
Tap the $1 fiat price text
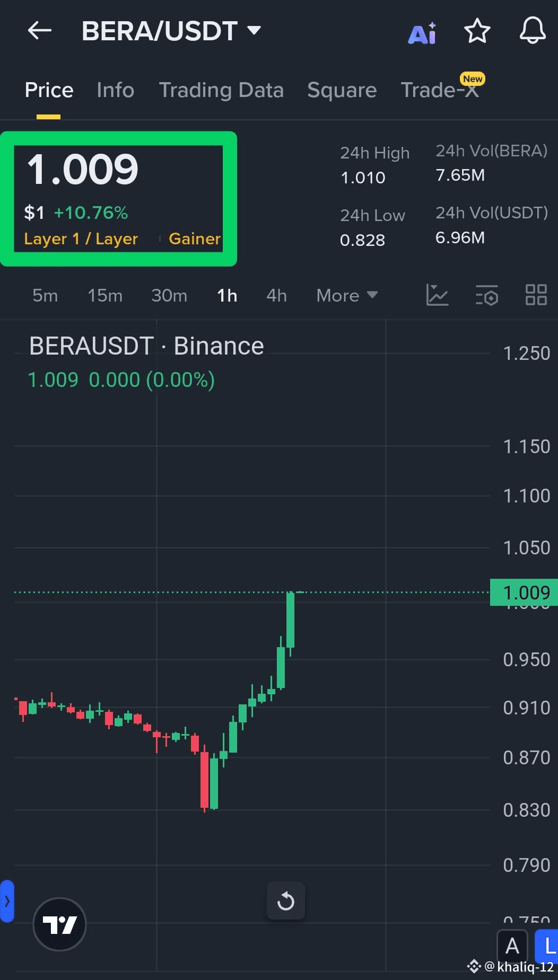tap(34, 213)
